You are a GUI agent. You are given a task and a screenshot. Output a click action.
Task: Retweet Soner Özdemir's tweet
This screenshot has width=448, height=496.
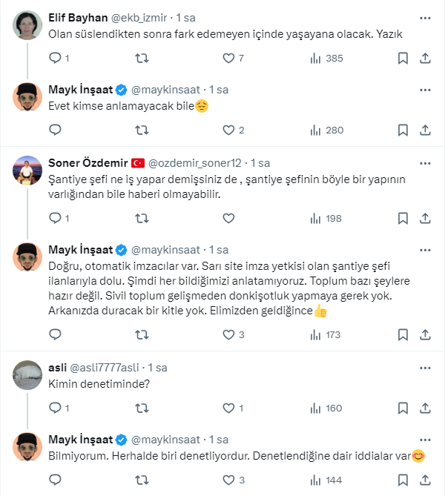pyautogui.click(x=142, y=218)
